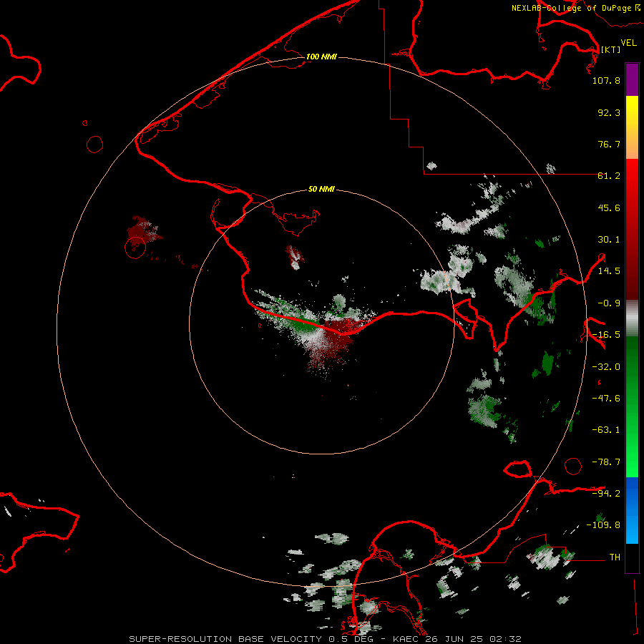
Task: Click the 45.6 velocity scale value
Action: click(609, 208)
